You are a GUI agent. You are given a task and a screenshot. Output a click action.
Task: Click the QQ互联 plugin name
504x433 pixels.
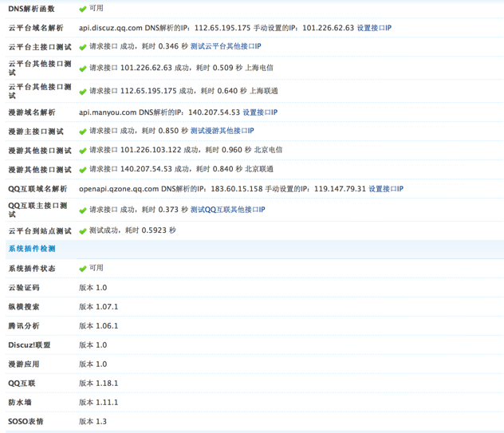pos(22,384)
